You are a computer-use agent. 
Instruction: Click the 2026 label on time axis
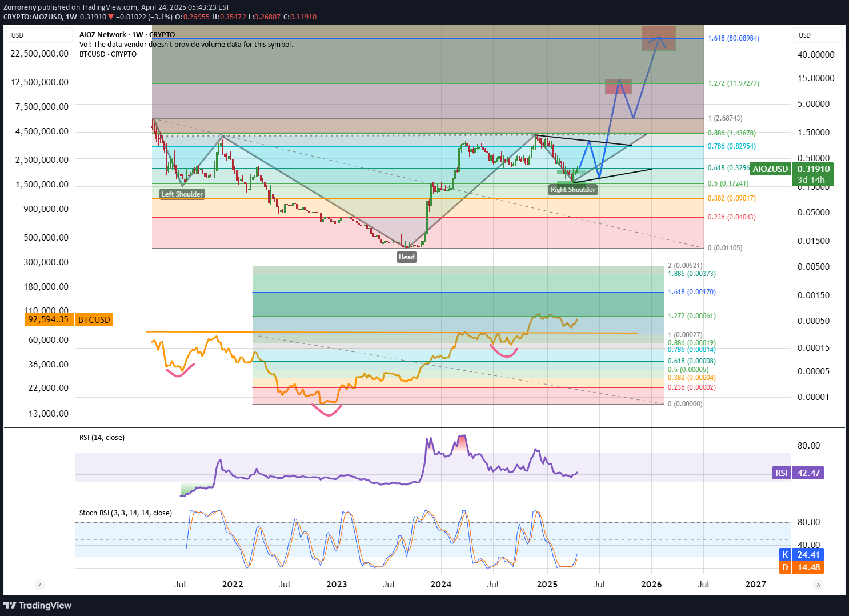(x=651, y=584)
